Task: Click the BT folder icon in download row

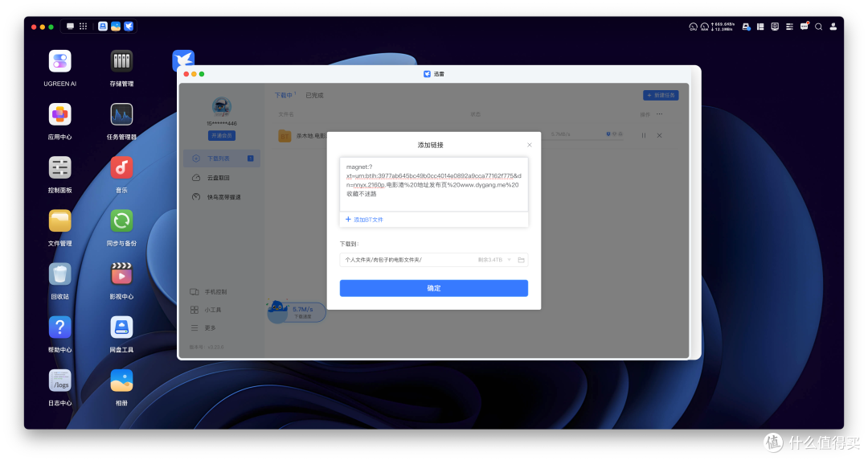Action: pos(285,135)
